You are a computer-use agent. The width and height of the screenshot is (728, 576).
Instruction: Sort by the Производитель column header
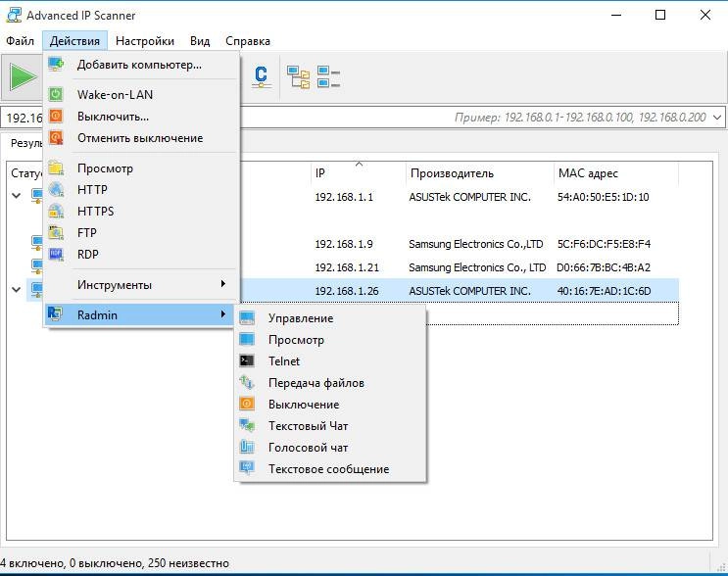pos(479,173)
